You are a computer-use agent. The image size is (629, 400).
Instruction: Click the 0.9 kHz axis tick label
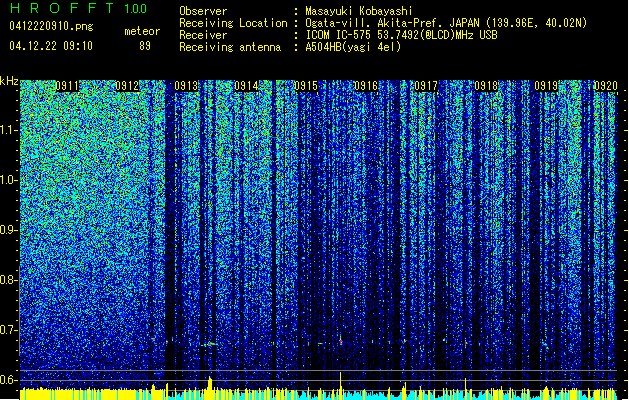[x=8, y=230]
